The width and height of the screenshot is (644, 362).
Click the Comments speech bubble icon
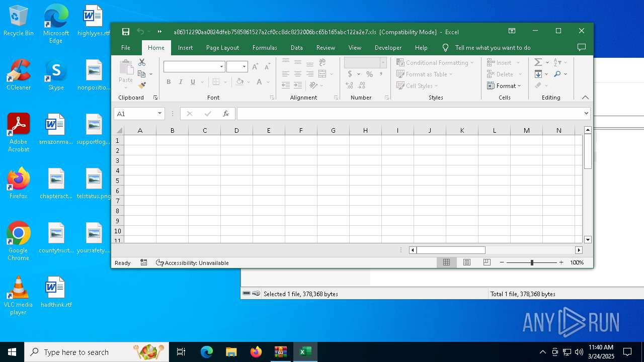tap(582, 47)
